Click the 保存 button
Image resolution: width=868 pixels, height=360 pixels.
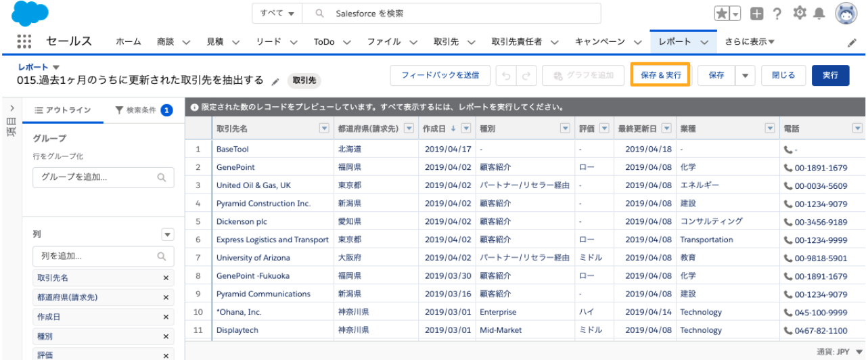716,76
